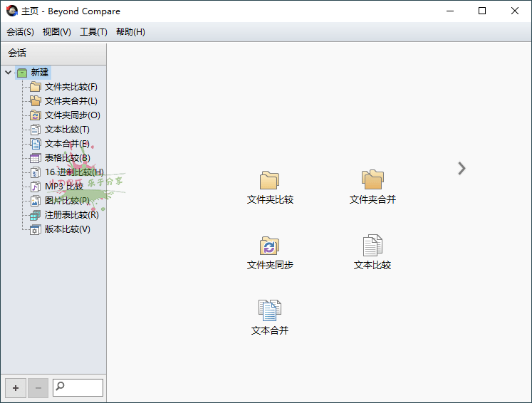Open the 视图(V) menu
This screenshot has width=532, height=403.
[57, 32]
